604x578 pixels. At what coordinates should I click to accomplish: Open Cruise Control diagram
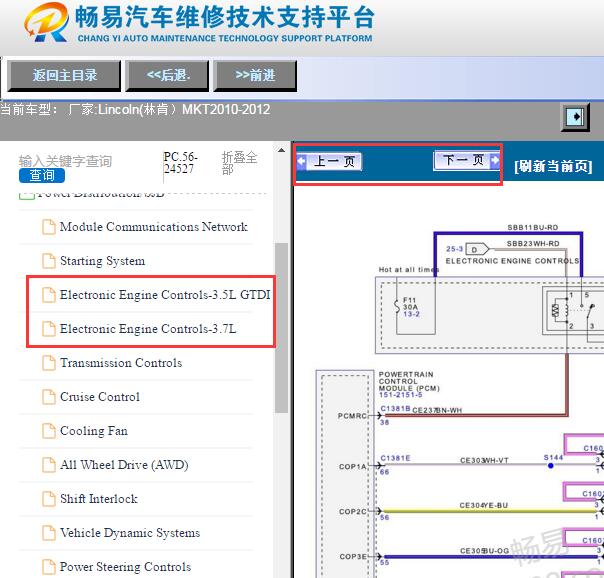click(100, 397)
